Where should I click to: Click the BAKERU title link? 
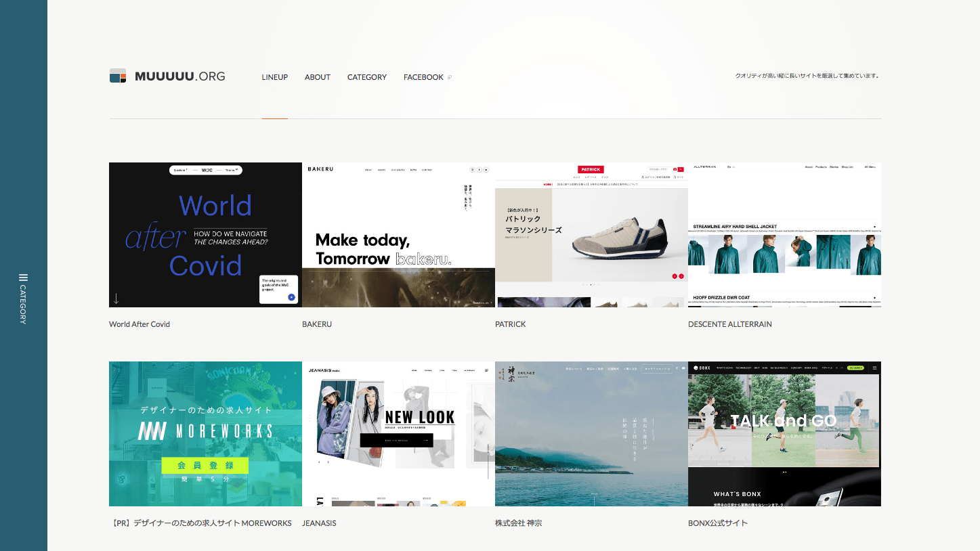(x=317, y=324)
